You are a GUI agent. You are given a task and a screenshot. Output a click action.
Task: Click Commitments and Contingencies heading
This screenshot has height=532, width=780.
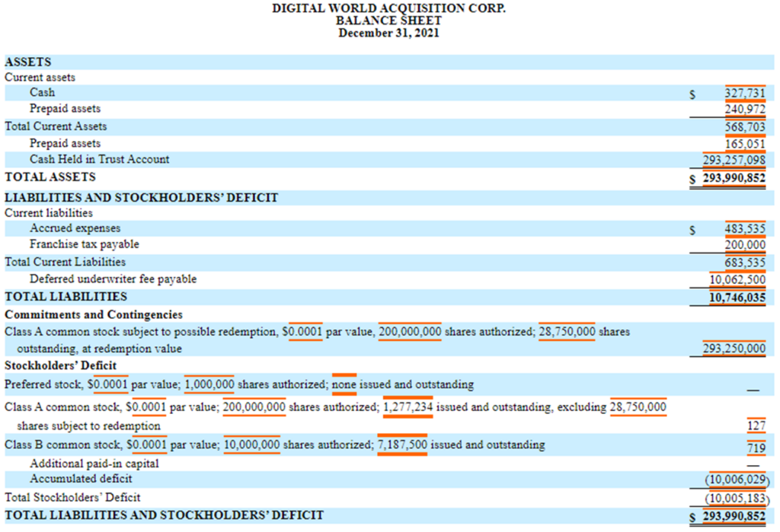94,315
